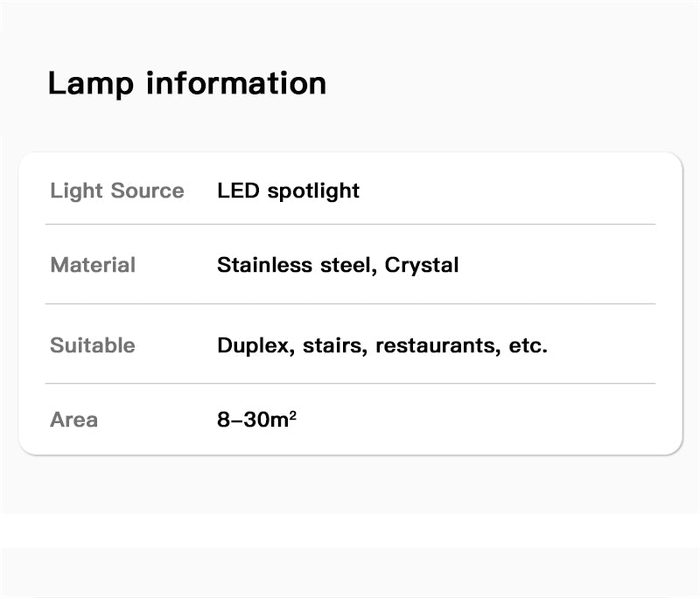Click the word "spotlight" in the first row
700x598 pixels.
click(x=313, y=191)
